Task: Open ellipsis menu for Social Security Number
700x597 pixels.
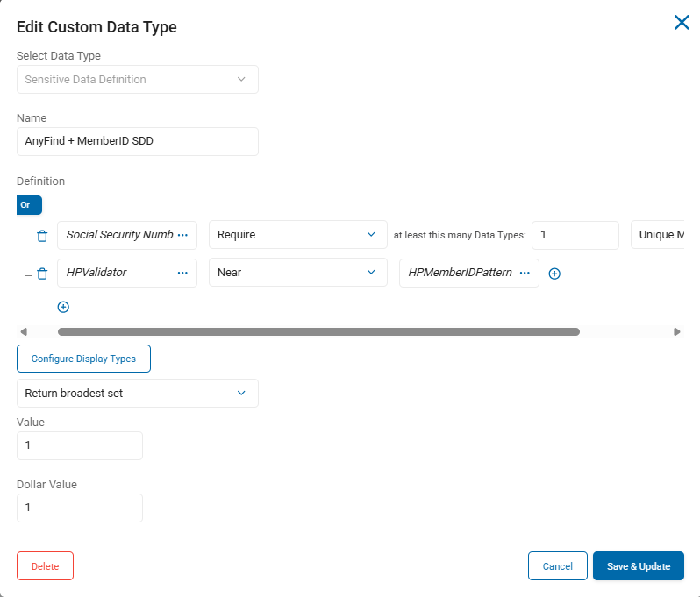Action: point(182,235)
